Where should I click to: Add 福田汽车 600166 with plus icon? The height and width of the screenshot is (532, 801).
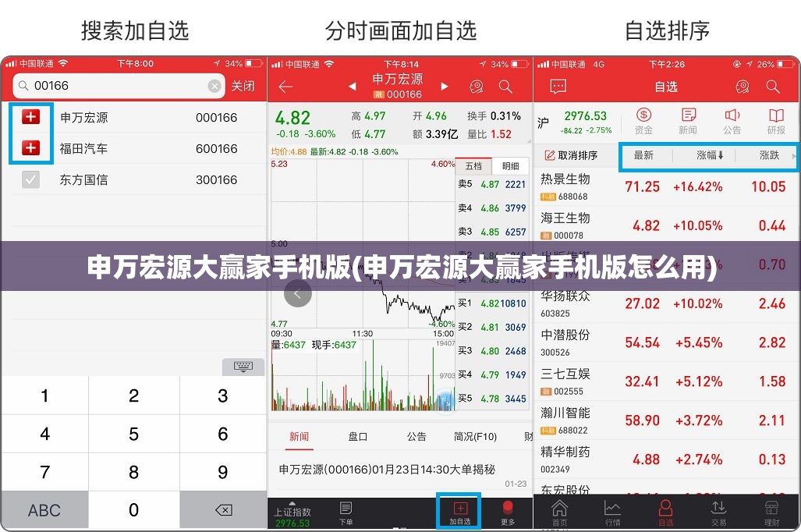pyautogui.click(x=30, y=148)
